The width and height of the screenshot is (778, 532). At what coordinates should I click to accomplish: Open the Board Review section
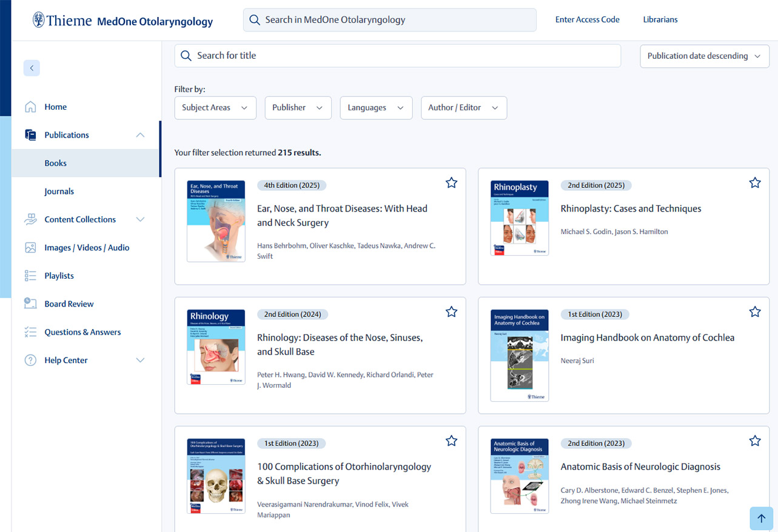tap(69, 304)
